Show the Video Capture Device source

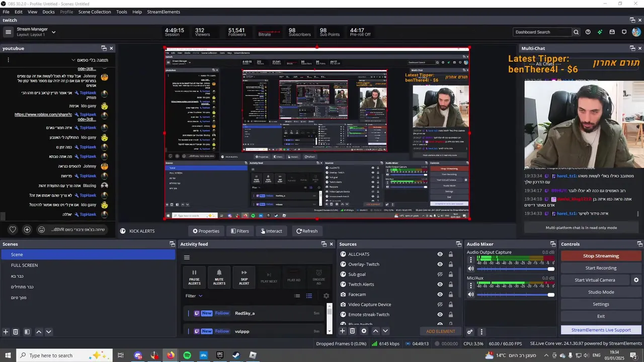(x=440, y=305)
